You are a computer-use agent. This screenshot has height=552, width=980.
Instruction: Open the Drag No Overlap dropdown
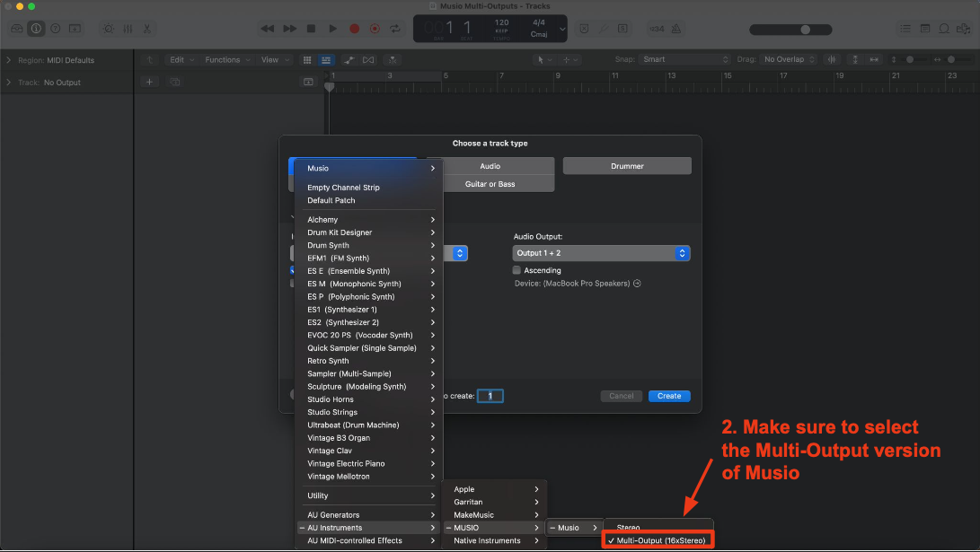(x=790, y=59)
